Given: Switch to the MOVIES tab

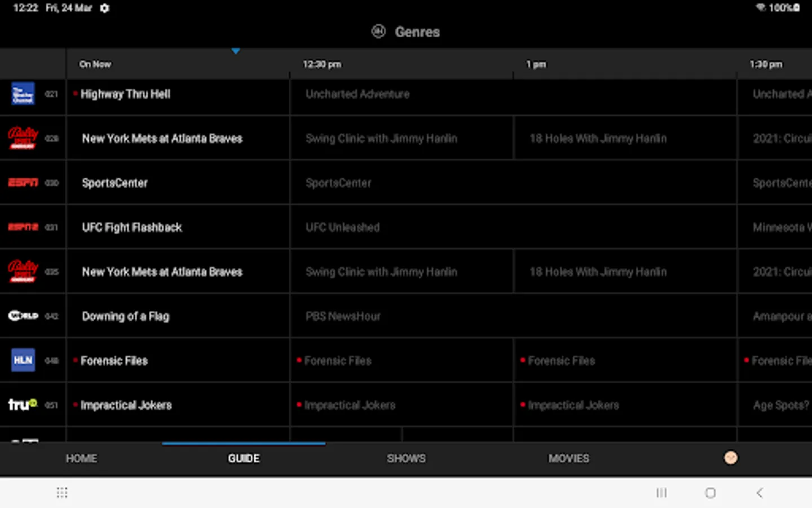Looking at the screenshot, I should [568, 458].
